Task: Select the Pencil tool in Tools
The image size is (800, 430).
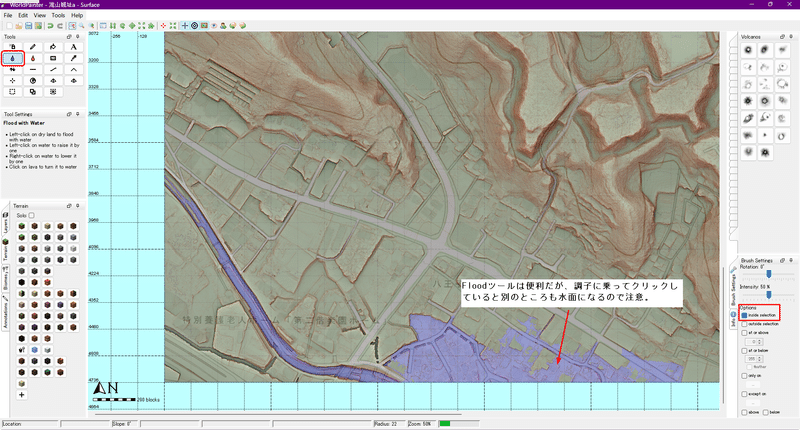Action: coord(33,47)
